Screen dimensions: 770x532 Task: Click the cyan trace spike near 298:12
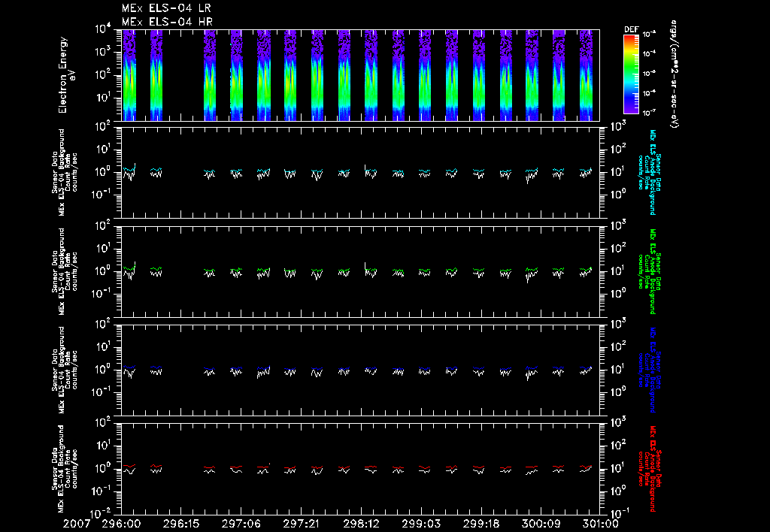coord(365,168)
